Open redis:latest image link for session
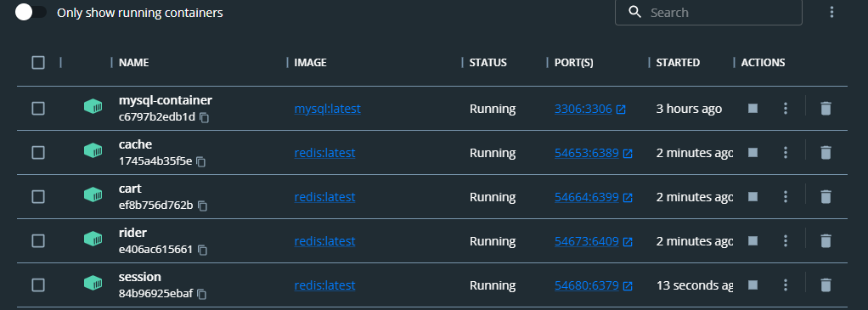Viewport: 868px width, 310px height. pyautogui.click(x=324, y=285)
